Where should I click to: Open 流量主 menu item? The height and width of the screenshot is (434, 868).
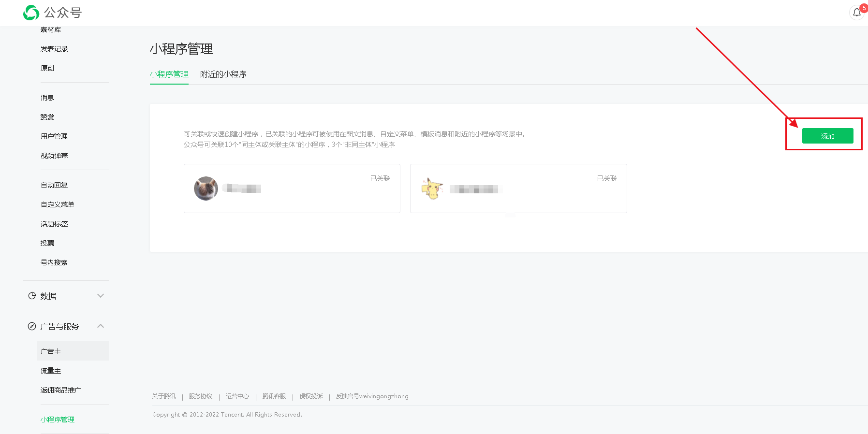tap(51, 371)
